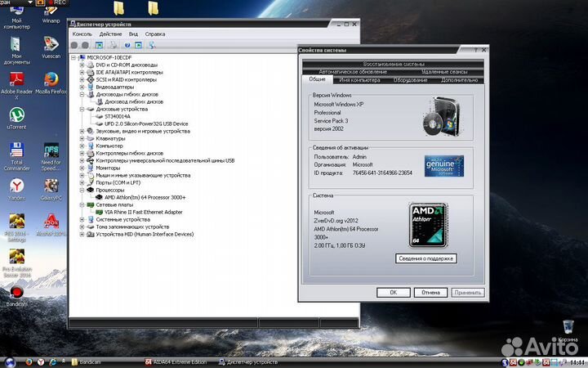Click the Help question-mark toolbar icon

click(127, 45)
